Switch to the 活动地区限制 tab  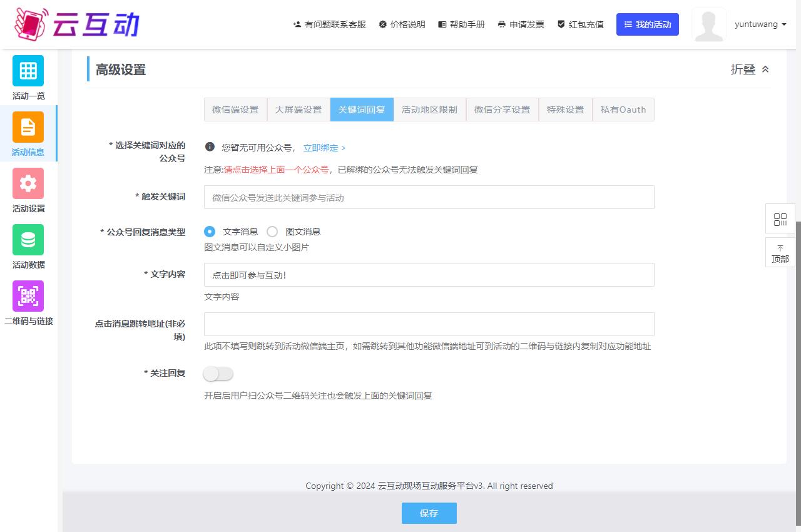tap(429, 110)
